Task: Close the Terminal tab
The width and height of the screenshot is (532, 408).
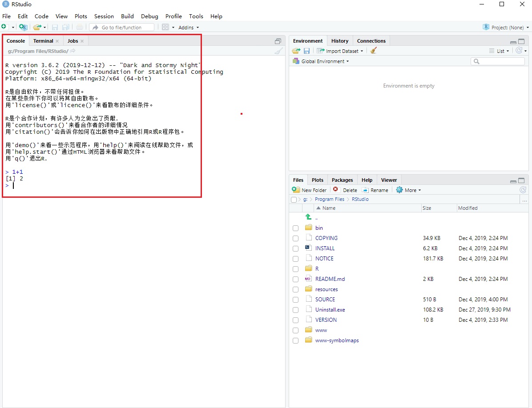Action: 57,41
